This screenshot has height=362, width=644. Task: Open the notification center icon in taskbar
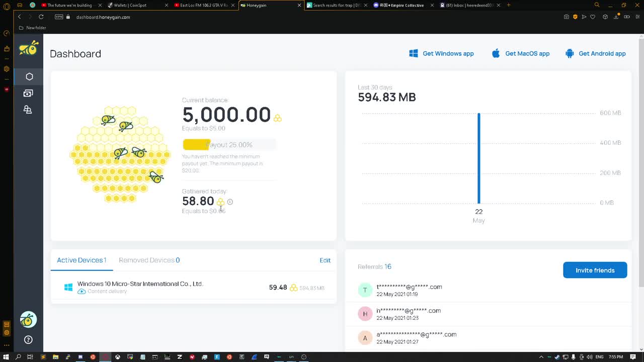point(634,357)
